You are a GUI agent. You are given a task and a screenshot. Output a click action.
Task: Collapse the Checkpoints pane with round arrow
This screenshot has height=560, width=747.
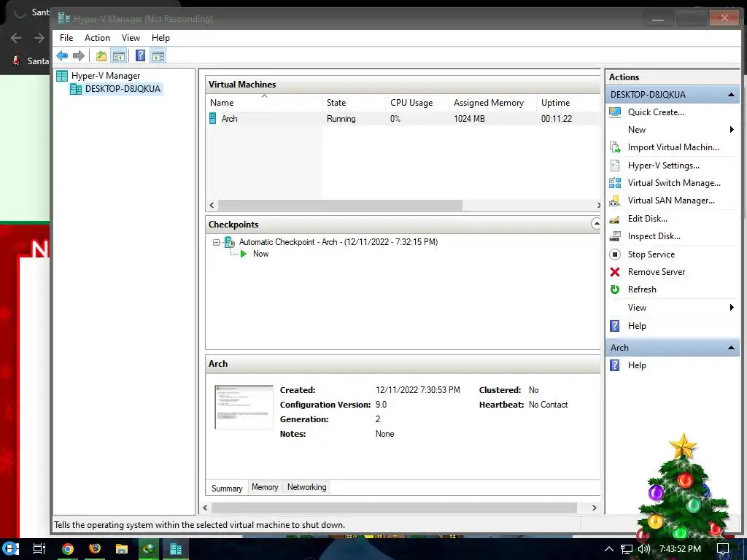point(596,223)
